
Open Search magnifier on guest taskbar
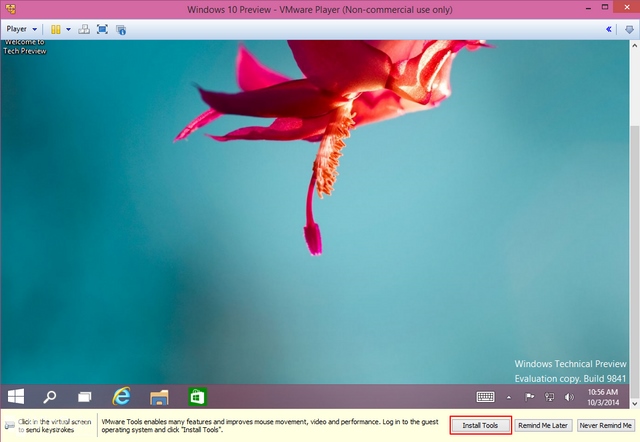tap(50, 396)
